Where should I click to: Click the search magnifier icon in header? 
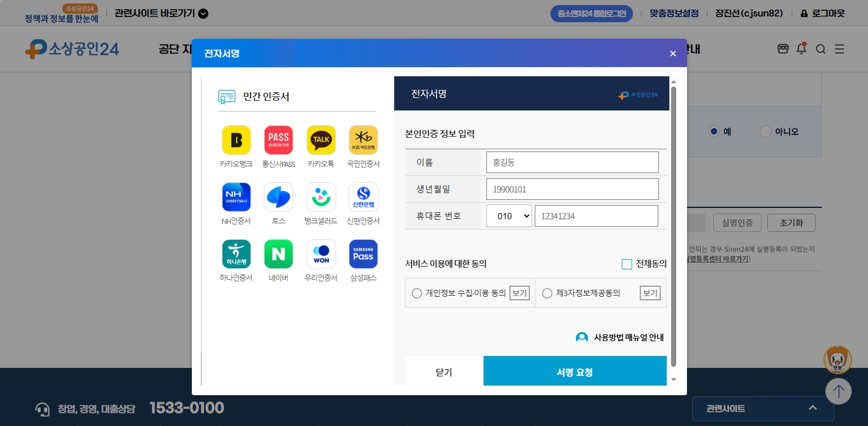click(821, 50)
